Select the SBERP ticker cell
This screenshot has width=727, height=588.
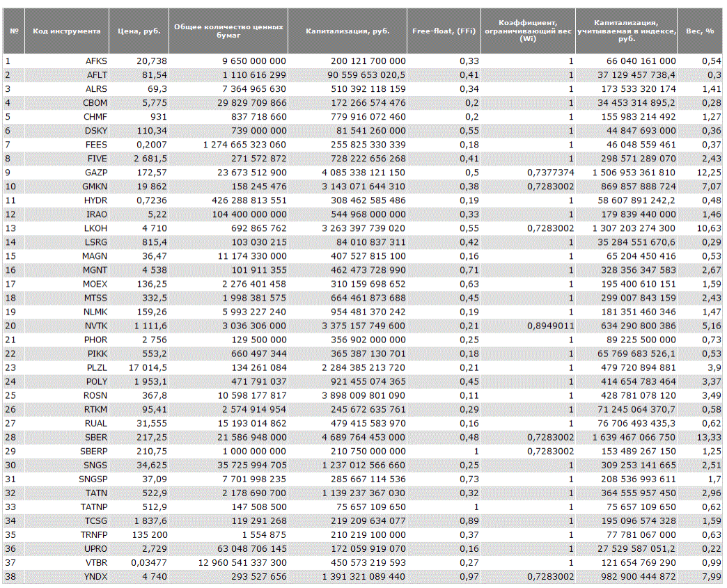tap(67, 451)
